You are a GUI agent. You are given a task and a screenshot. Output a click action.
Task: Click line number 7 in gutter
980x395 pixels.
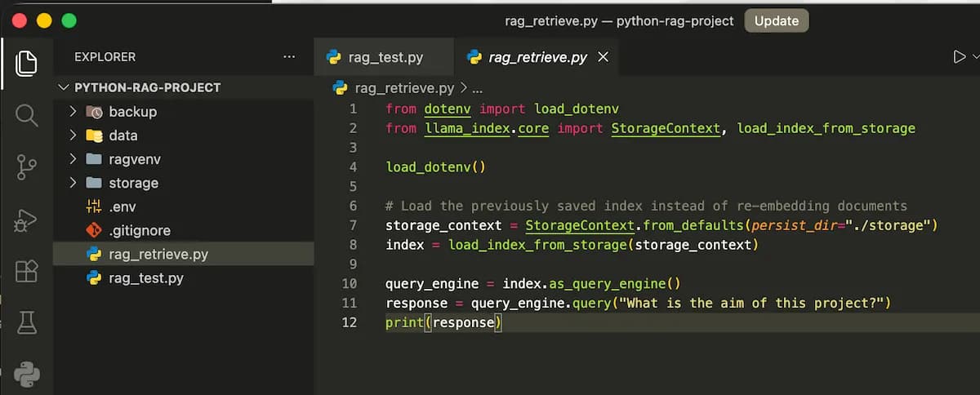point(353,225)
